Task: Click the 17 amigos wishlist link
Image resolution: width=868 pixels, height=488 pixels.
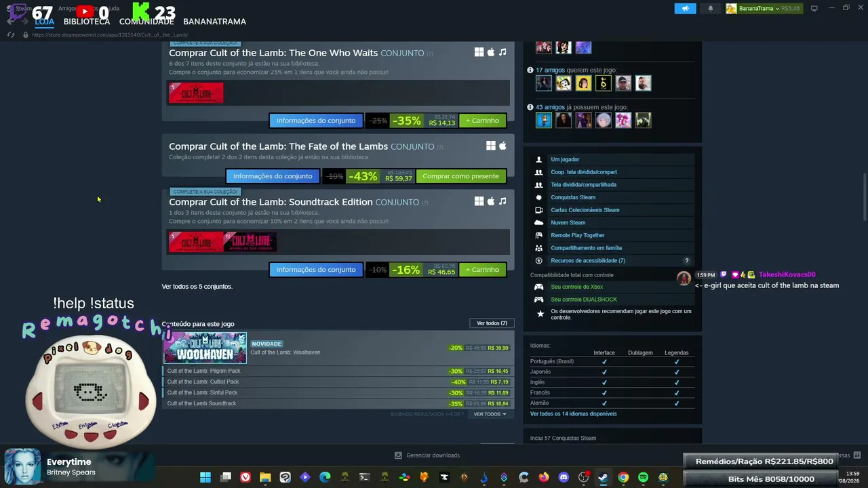Action: tap(550, 70)
